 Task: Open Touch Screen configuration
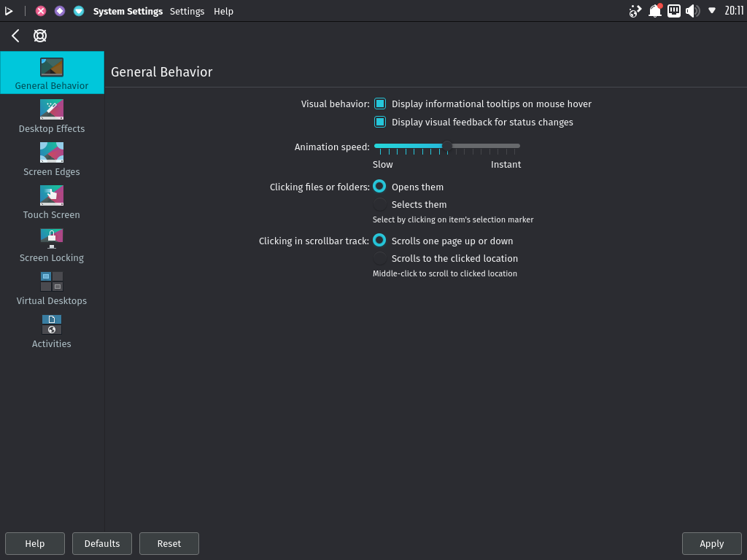click(51, 201)
